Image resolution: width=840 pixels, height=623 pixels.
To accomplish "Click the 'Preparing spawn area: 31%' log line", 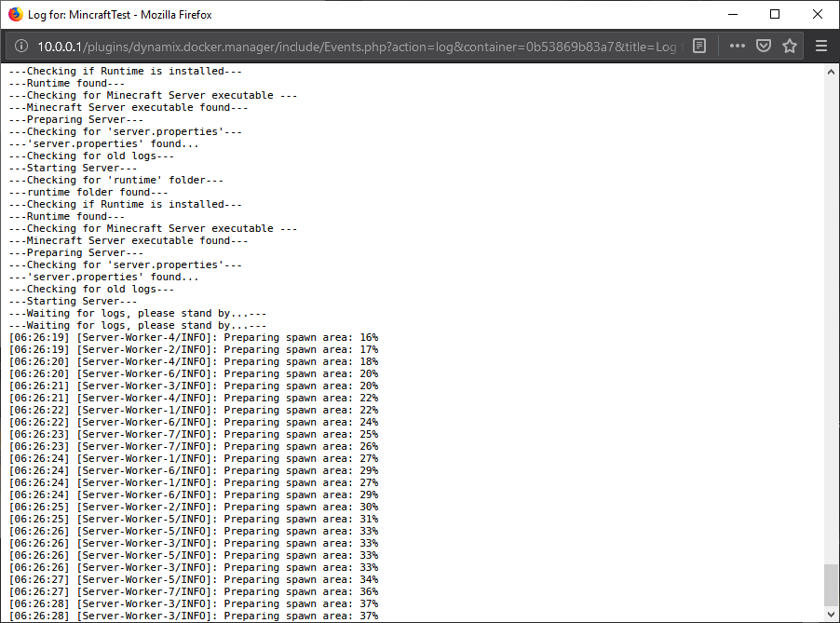I will point(194,519).
